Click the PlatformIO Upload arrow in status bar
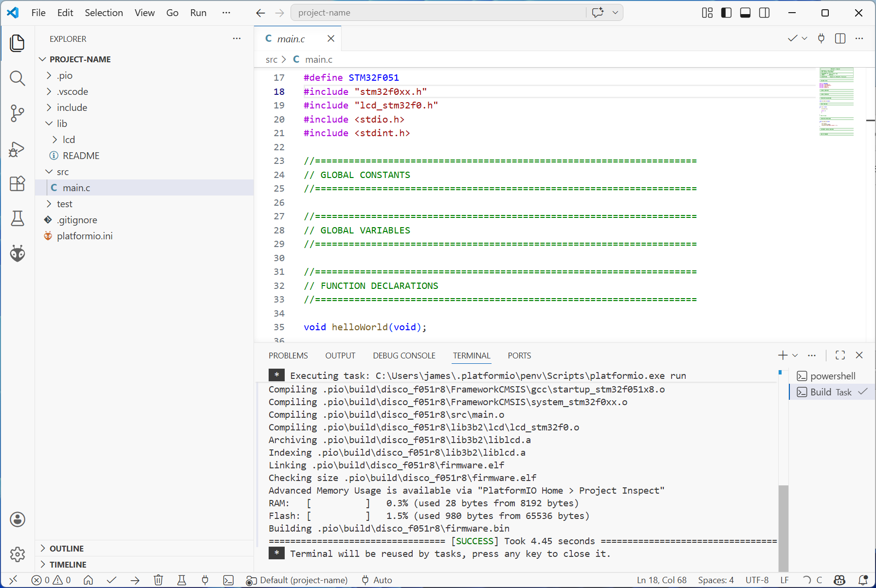 point(135,580)
